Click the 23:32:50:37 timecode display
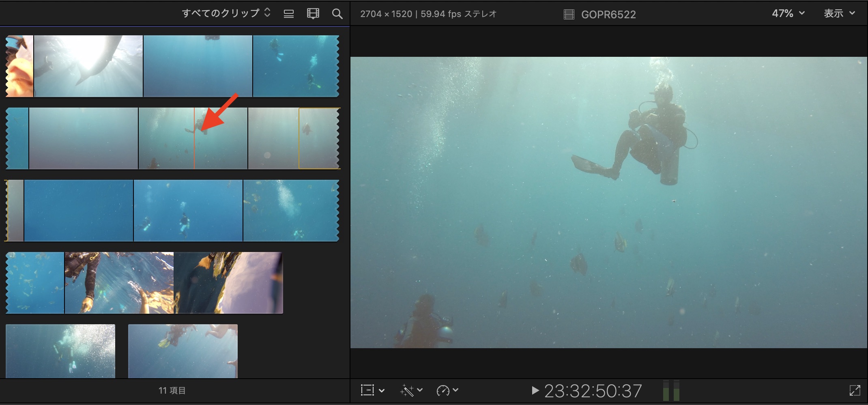The width and height of the screenshot is (868, 405). coord(593,391)
